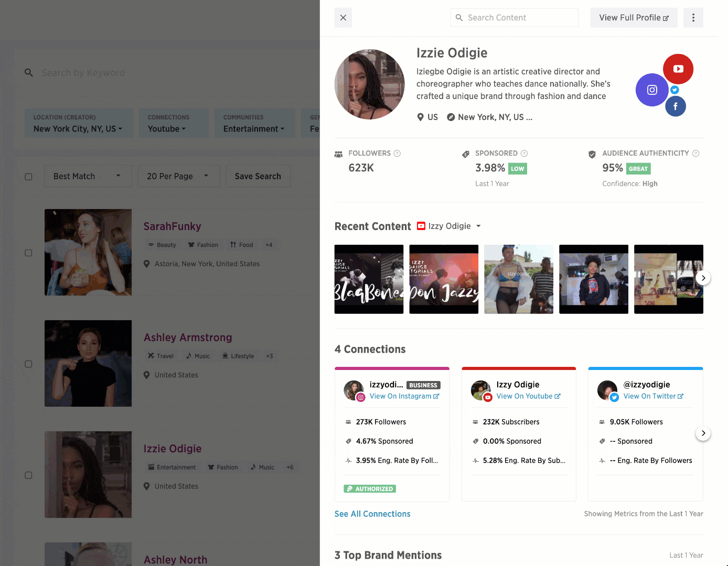
Task: Click the green LOW sponsored badge
Action: (518, 169)
